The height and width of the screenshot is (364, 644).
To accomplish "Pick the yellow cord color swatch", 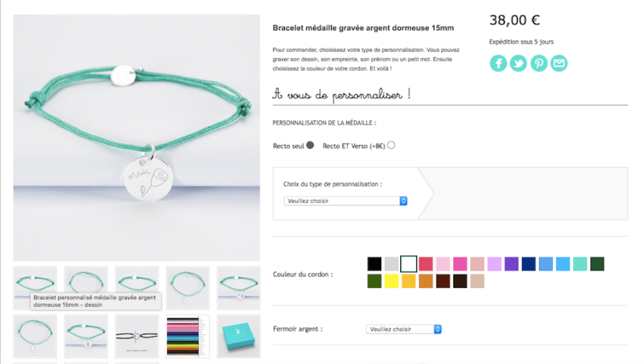I will (391, 281).
